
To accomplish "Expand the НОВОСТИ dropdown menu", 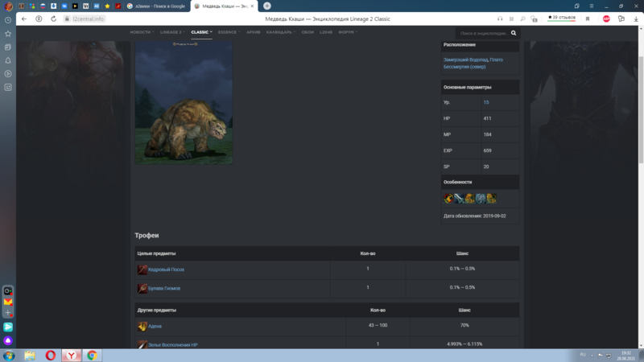I will tap(142, 32).
